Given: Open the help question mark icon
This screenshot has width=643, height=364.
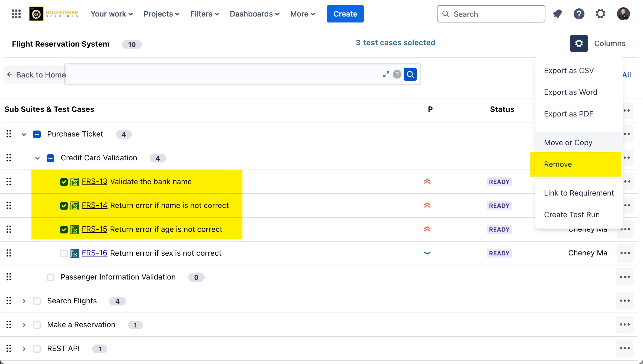Looking at the screenshot, I should (x=579, y=14).
